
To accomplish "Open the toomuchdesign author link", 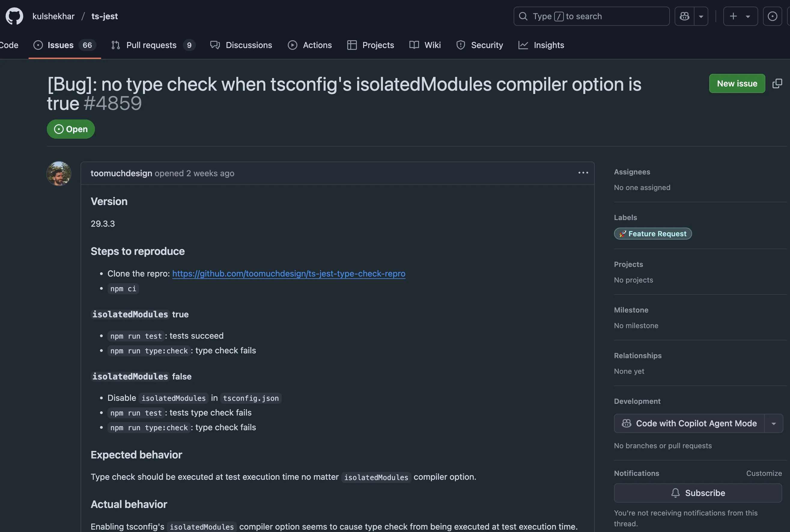I will (121, 173).
